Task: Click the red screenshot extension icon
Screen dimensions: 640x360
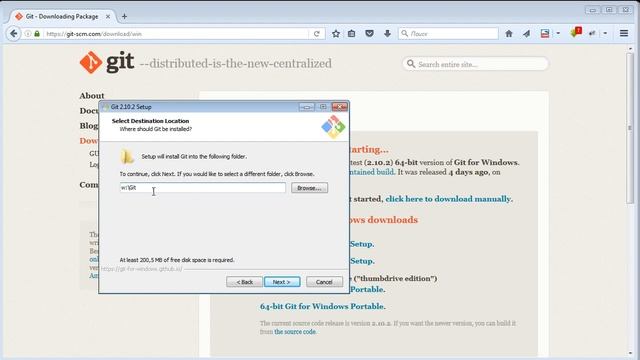Action: click(x=544, y=34)
